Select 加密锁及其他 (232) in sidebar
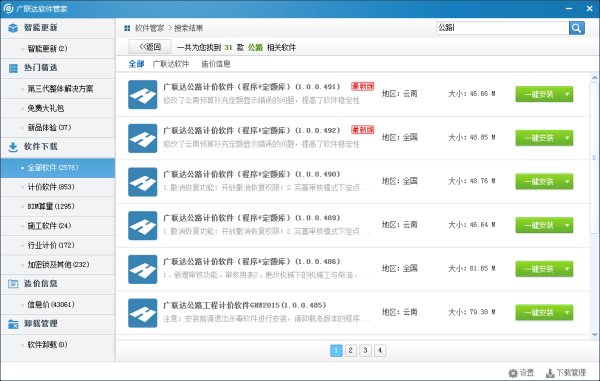This screenshot has width=600, height=381. pos(58,265)
